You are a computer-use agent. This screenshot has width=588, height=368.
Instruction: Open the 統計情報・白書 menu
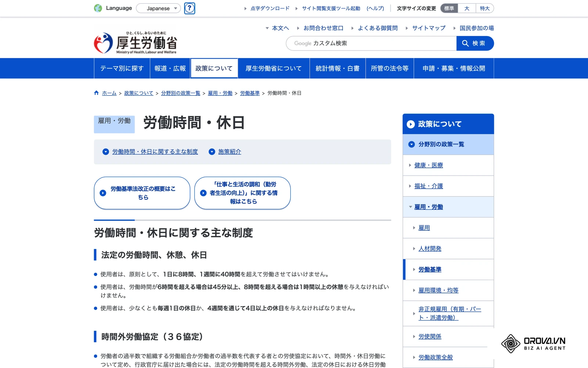338,68
